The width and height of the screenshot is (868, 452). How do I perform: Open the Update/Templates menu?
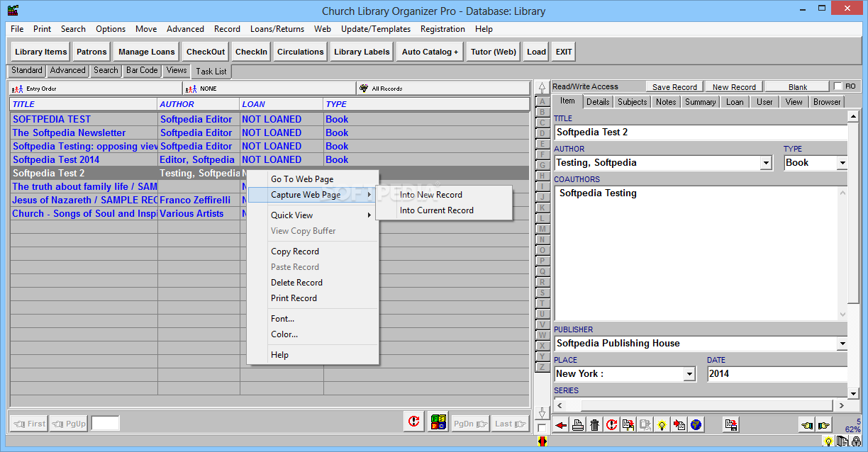[x=376, y=29]
